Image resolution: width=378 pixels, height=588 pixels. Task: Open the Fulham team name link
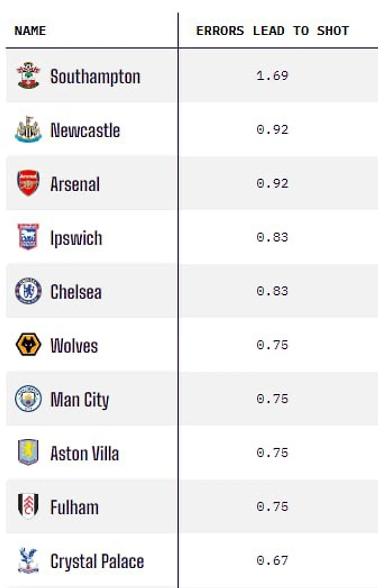74,508
